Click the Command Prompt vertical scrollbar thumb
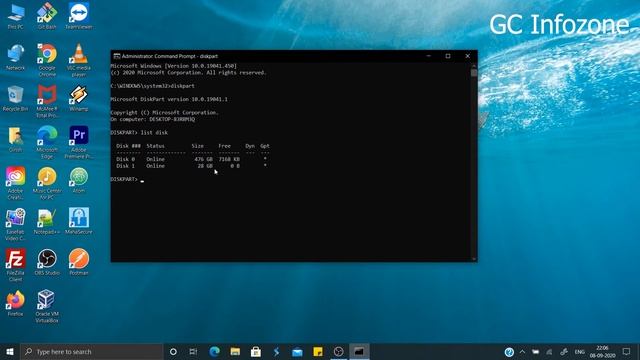 (474, 73)
